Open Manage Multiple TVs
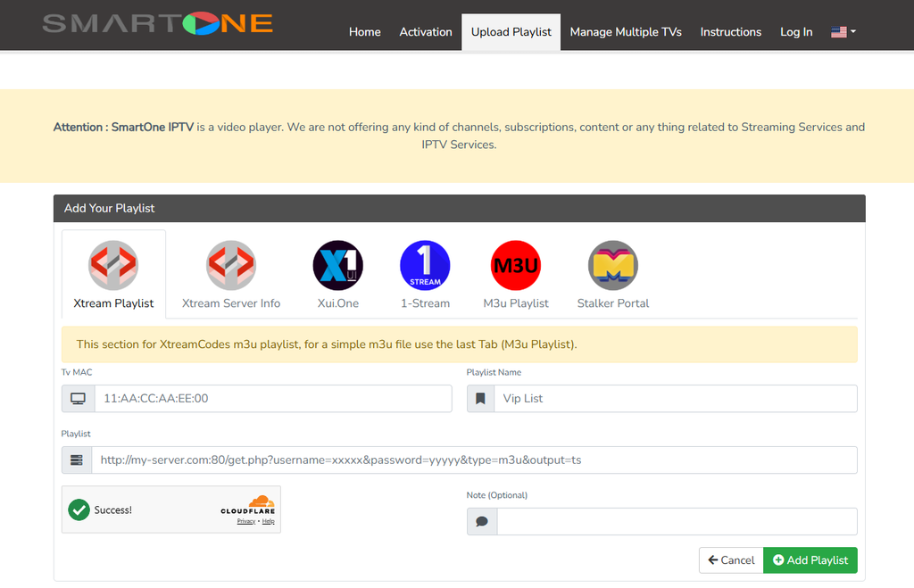 pos(626,32)
